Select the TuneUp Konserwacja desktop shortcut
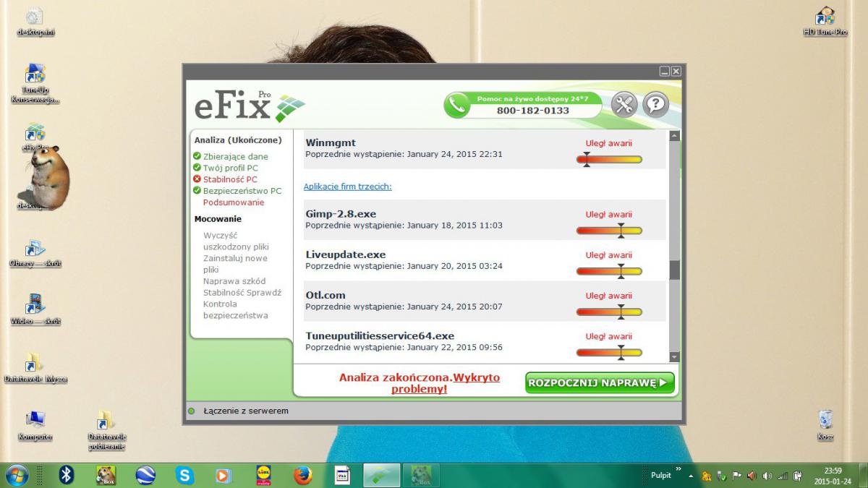868x488 pixels. point(35,85)
